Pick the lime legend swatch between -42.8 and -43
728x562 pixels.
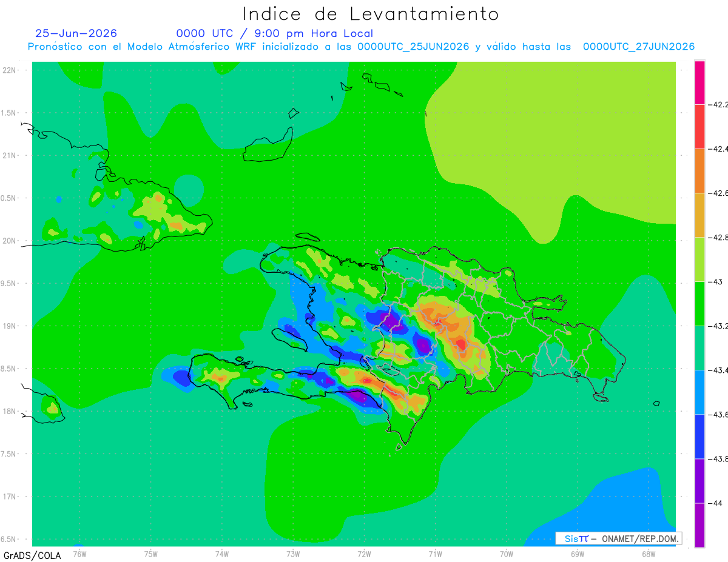click(699, 259)
